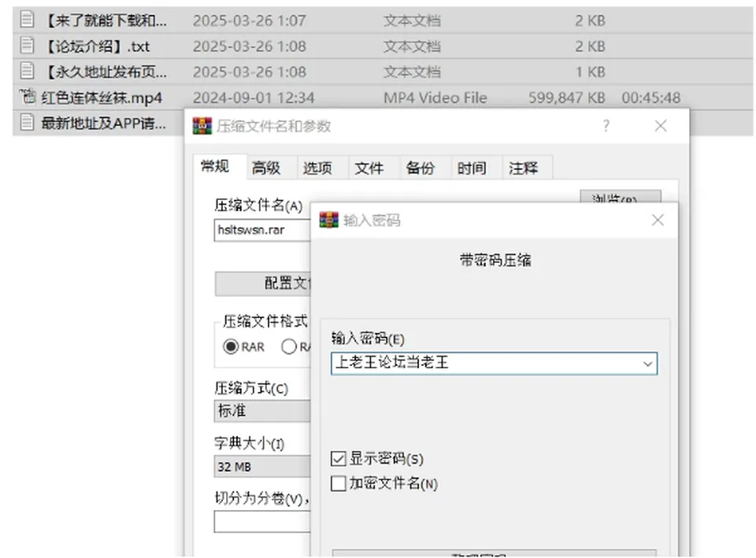Select the file 【论坛介绍】.txt
This screenshot has width=756, height=558.
[97, 46]
